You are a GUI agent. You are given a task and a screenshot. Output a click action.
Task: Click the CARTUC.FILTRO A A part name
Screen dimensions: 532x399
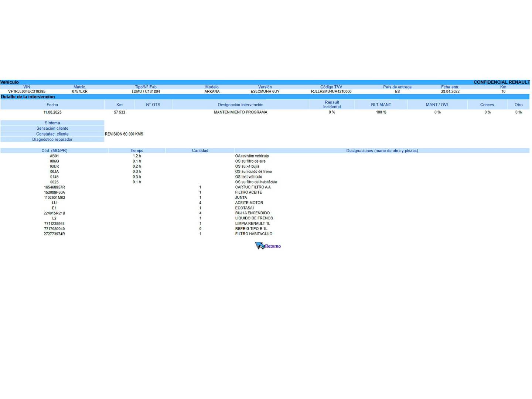point(253,187)
